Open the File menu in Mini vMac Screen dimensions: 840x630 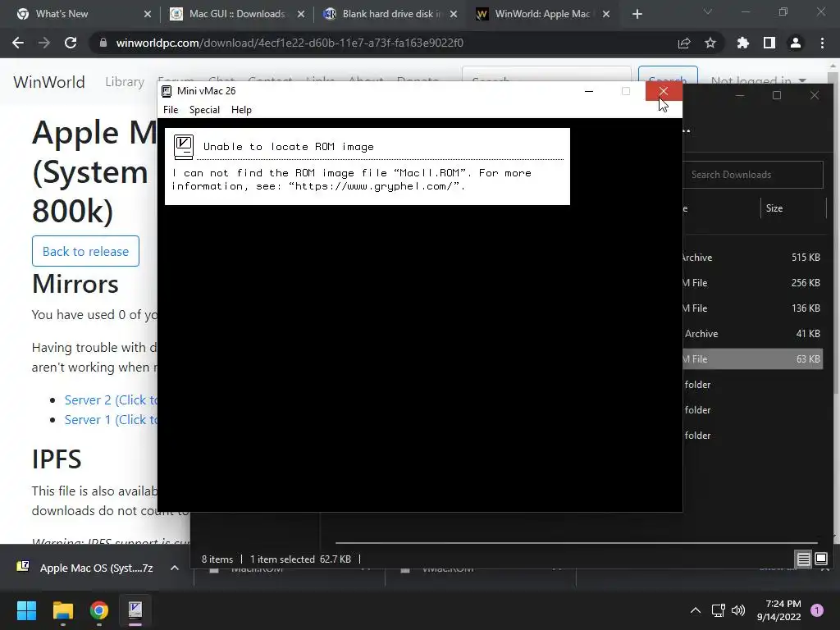pyautogui.click(x=171, y=110)
